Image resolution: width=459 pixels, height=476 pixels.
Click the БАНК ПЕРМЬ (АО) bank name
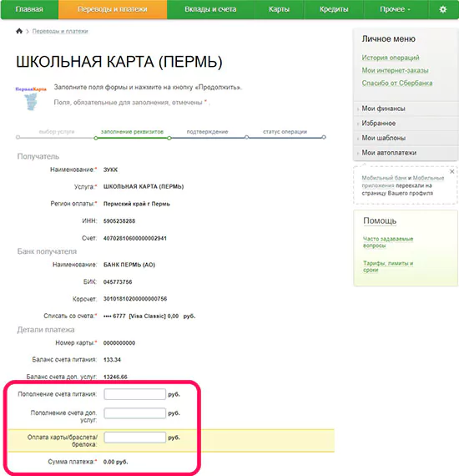coord(129,265)
